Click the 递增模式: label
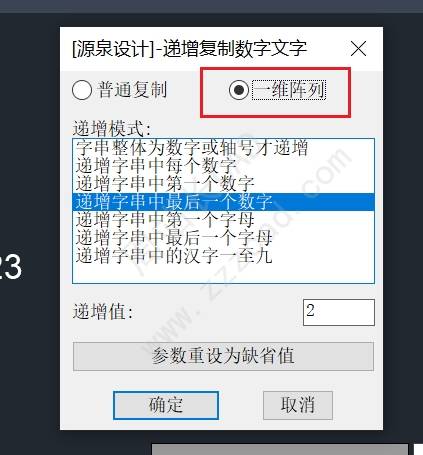The width and height of the screenshot is (423, 455). point(112,129)
